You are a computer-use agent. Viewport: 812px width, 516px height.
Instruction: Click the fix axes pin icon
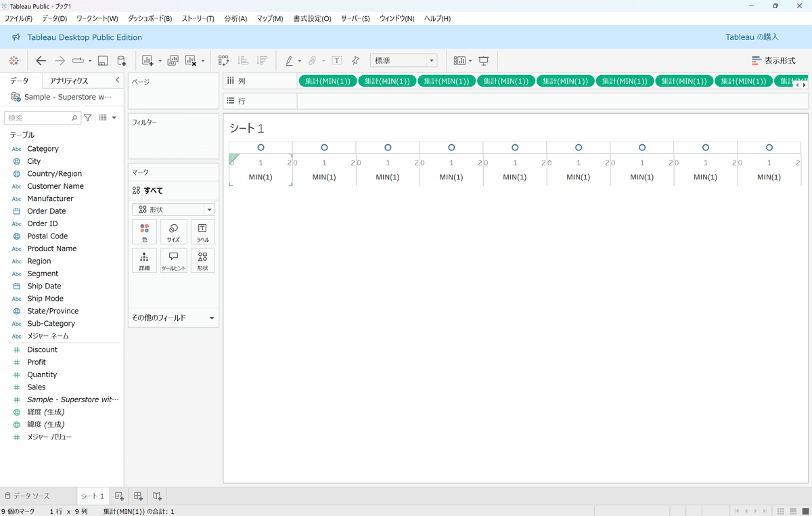(x=355, y=61)
